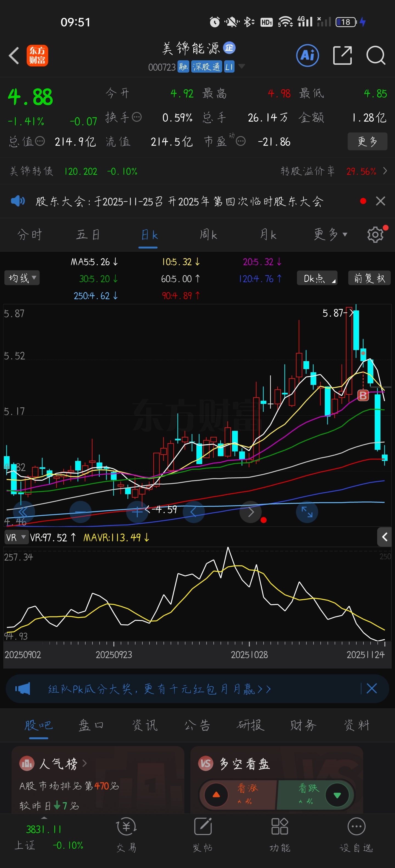Open the Ai assistant icon
Viewport: 395px width, 868px height.
[x=307, y=55]
